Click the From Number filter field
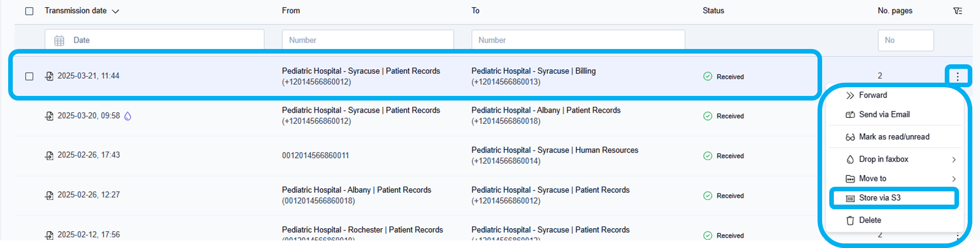 [x=368, y=40]
